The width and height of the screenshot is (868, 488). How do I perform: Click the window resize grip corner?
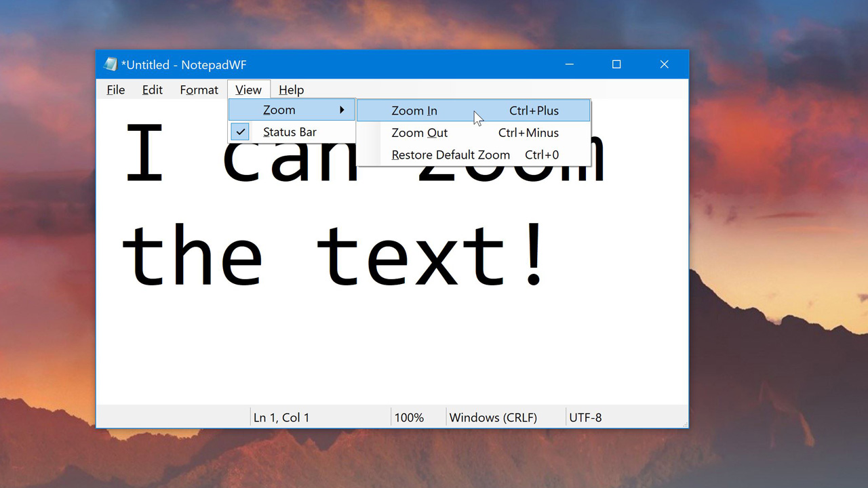point(684,424)
